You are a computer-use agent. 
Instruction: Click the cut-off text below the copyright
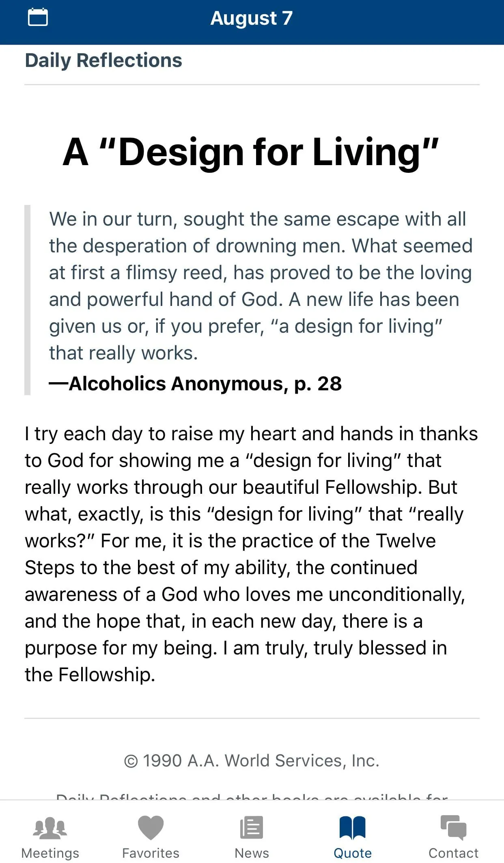point(252,796)
